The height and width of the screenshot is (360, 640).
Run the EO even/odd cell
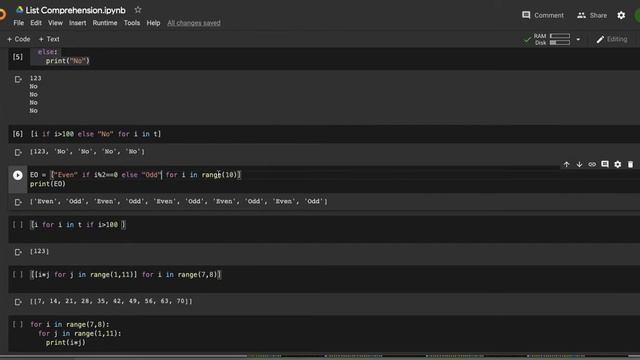pos(18,175)
